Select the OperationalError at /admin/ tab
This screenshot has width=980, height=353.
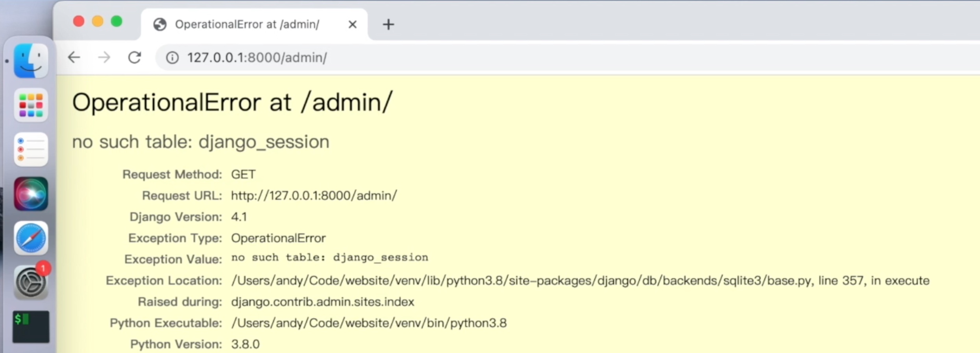(x=247, y=24)
